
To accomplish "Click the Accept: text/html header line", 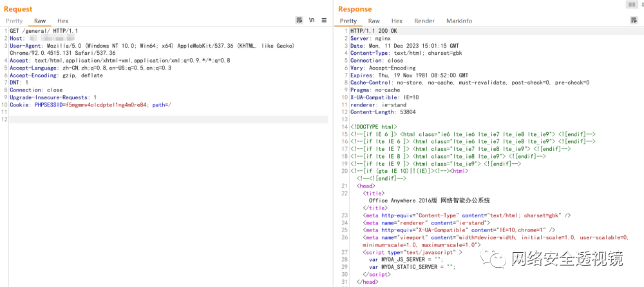I will 120,61.
